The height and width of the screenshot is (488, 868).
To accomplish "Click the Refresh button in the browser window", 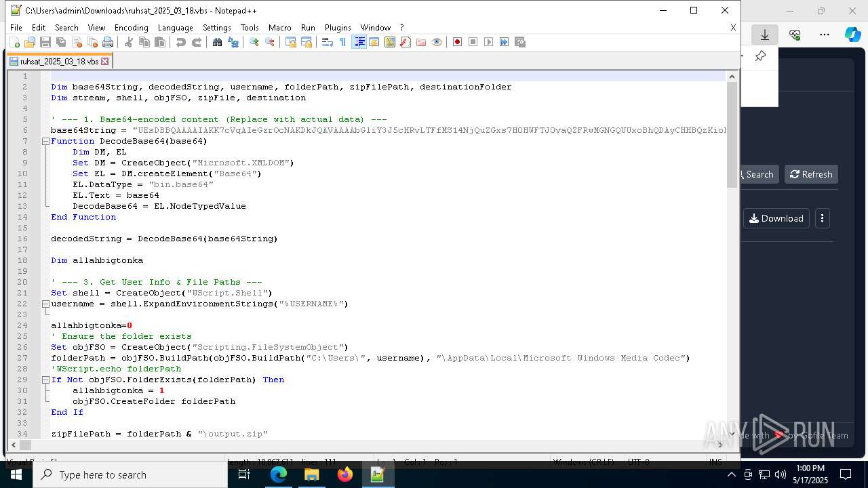I will tap(811, 174).
